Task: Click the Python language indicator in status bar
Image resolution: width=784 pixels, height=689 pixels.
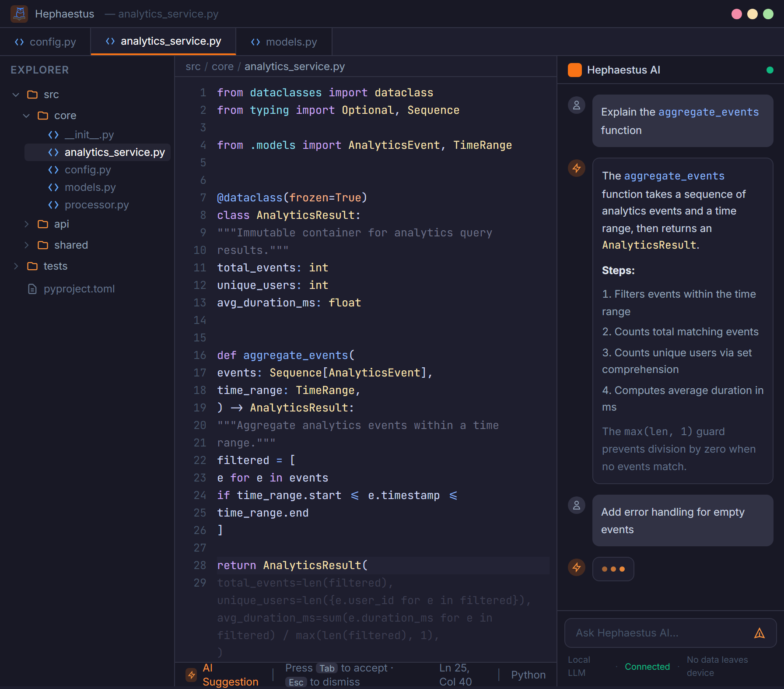Action: (x=528, y=675)
